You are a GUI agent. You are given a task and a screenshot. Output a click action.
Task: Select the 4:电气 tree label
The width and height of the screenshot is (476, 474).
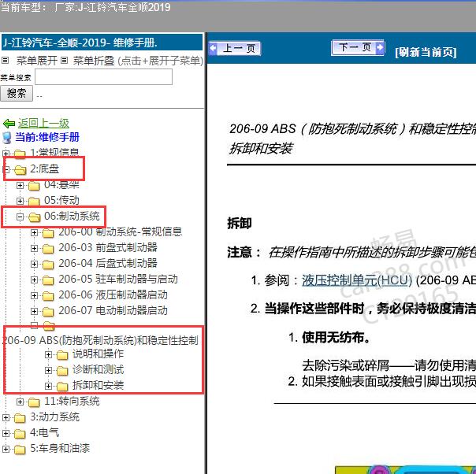[45, 433]
